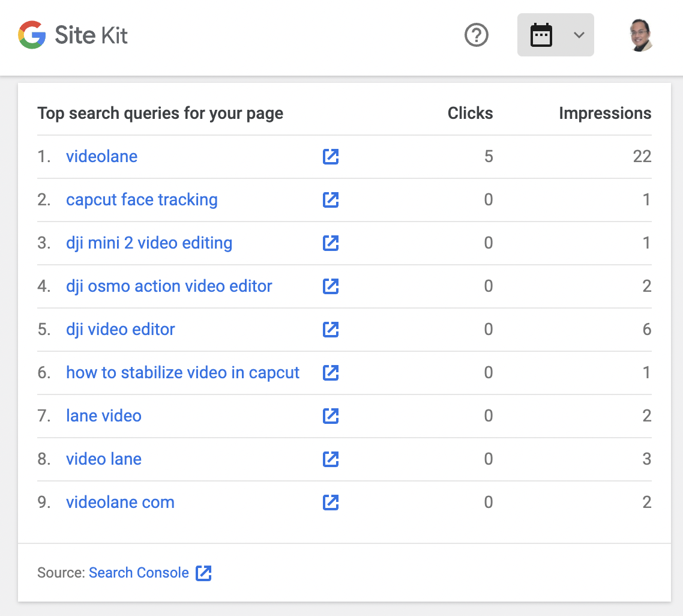Click the Google G logo
The image size is (683, 616).
coord(32,35)
